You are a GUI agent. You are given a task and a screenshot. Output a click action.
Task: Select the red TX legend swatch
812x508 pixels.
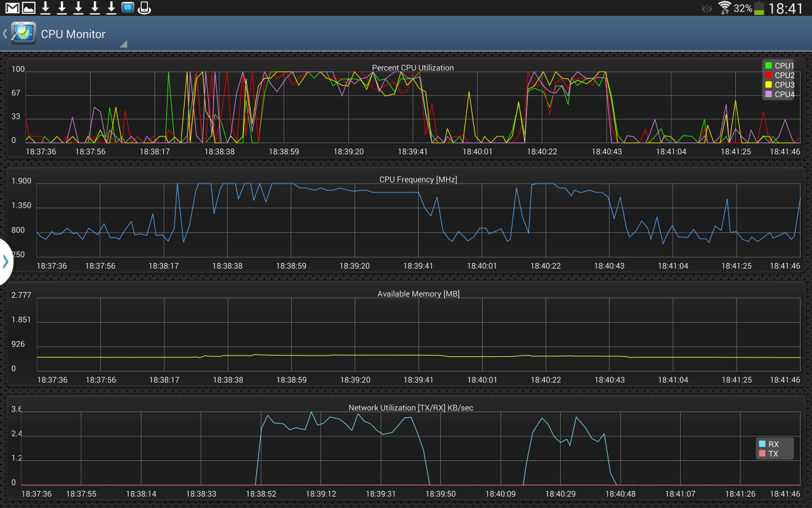point(762,454)
